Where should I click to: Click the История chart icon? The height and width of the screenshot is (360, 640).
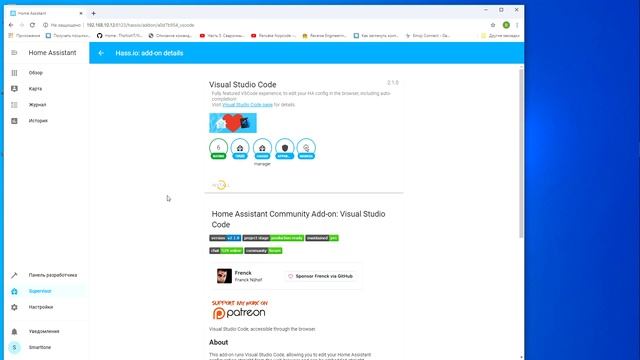(x=14, y=121)
